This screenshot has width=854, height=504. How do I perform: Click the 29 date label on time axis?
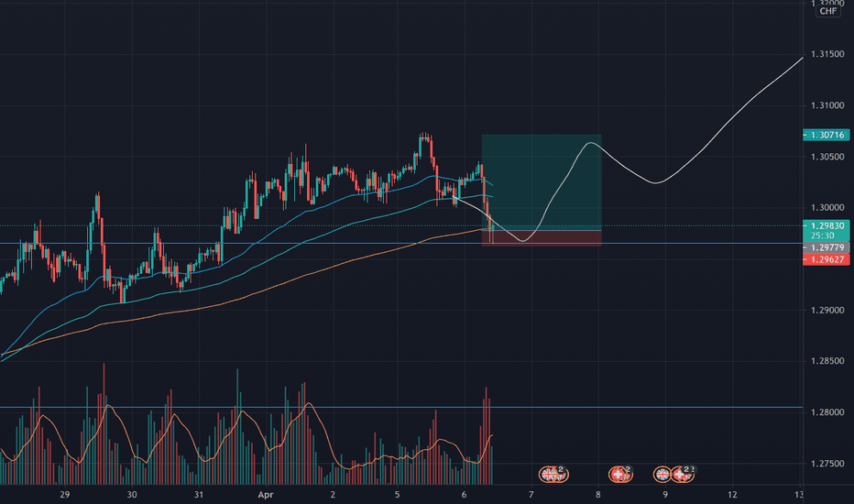point(65,495)
